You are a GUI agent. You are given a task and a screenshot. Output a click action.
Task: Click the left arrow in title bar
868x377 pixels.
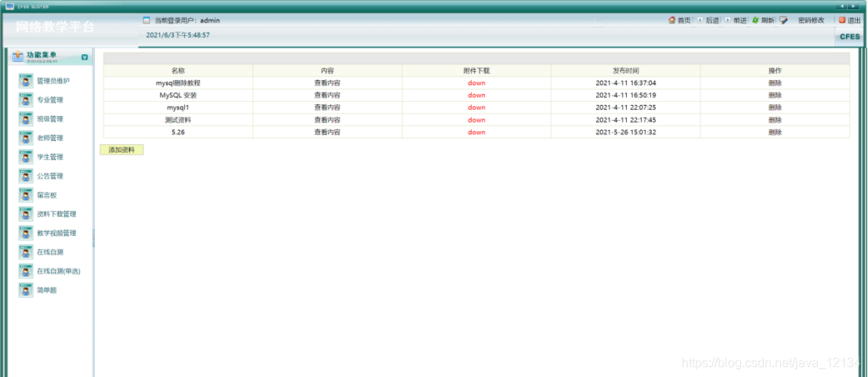(842, 6)
